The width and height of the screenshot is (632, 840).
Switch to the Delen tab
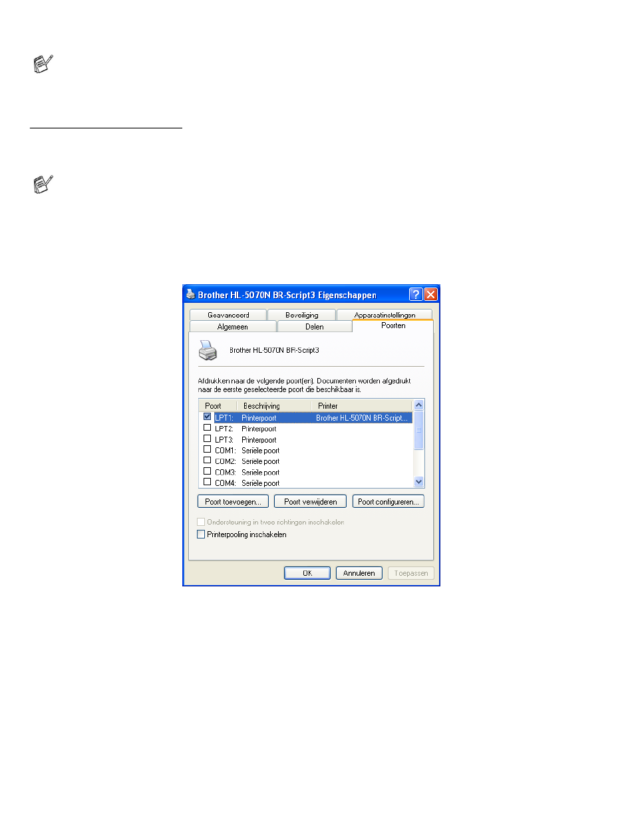[314, 326]
